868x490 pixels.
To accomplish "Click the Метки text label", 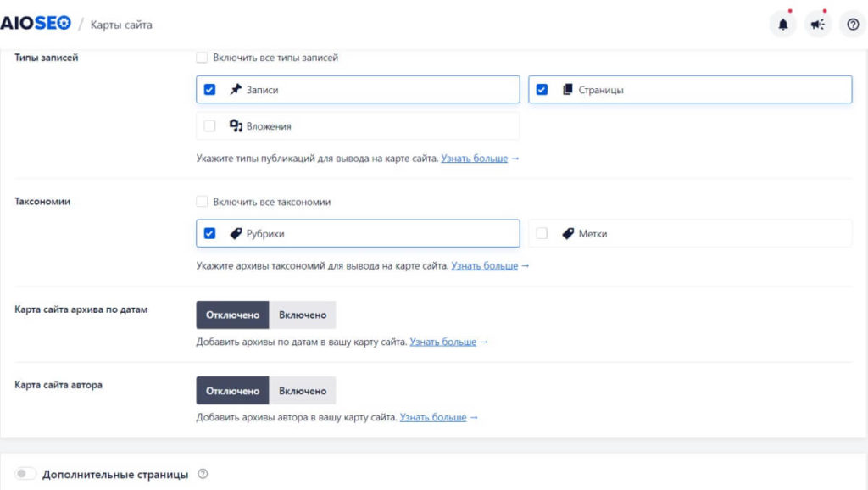I will [593, 234].
